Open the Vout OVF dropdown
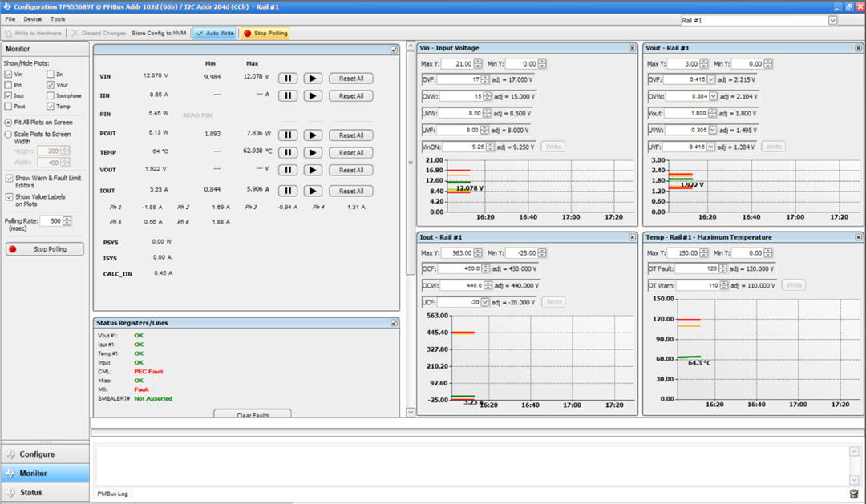The width and height of the screenshot is (866, 504). 710,79
